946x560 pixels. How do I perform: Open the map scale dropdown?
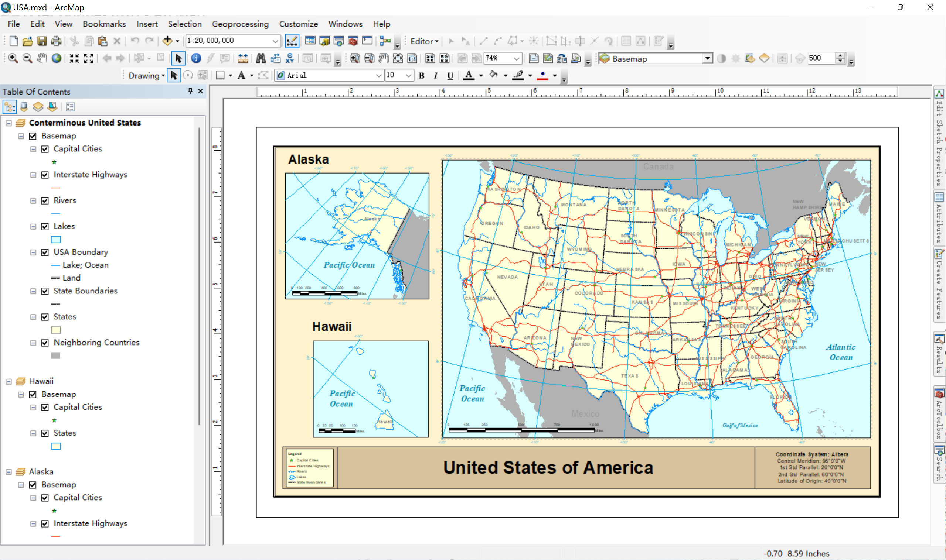(x=275, y=41)
